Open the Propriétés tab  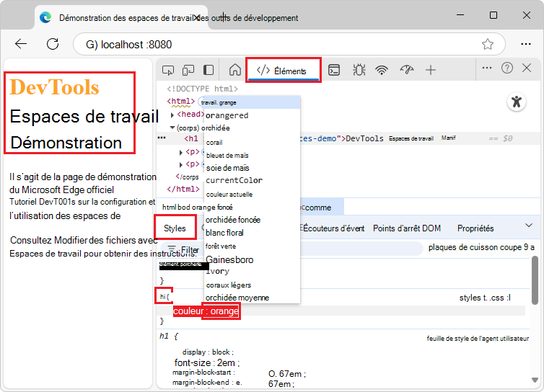point(475,228)
